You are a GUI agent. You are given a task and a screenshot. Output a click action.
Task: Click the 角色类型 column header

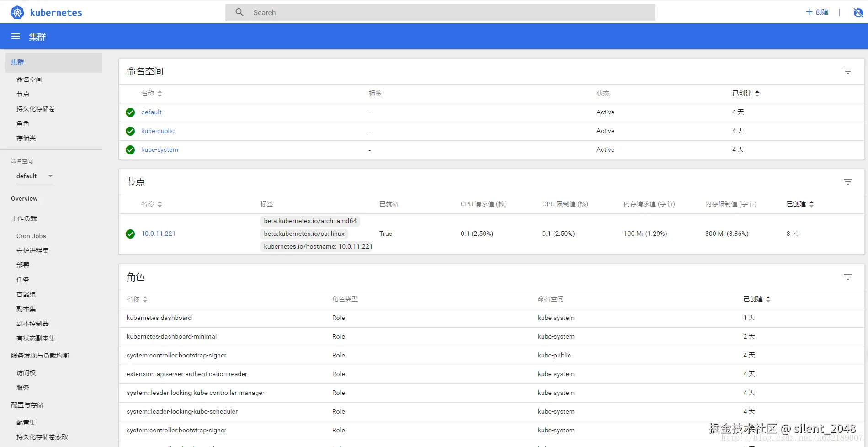coord(345,299)
